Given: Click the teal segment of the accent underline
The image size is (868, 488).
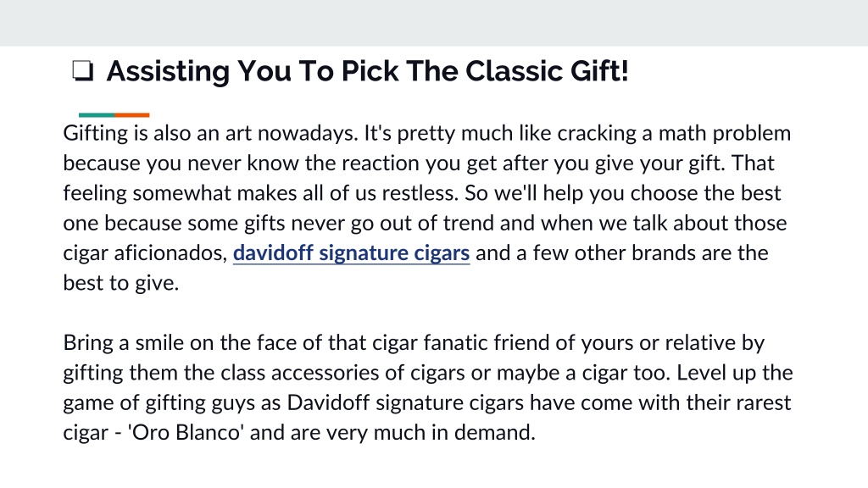Looking at the screenshot, I should [x=97, y=115].
